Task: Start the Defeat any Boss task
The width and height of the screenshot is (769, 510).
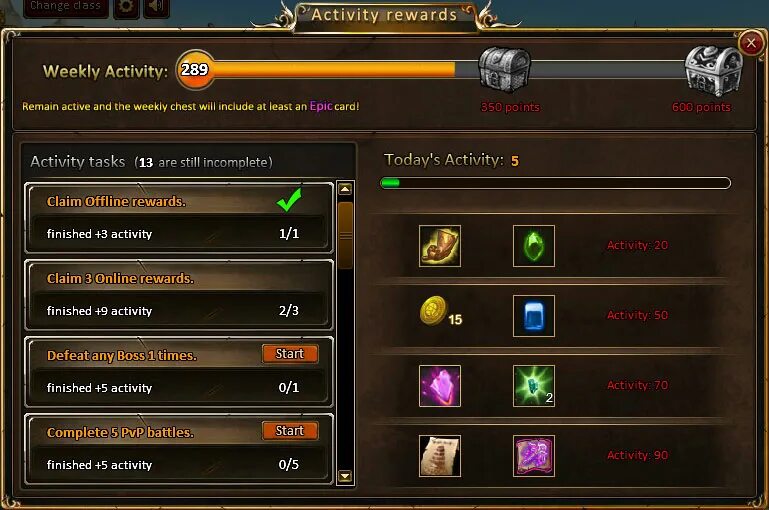Action: 290,354
